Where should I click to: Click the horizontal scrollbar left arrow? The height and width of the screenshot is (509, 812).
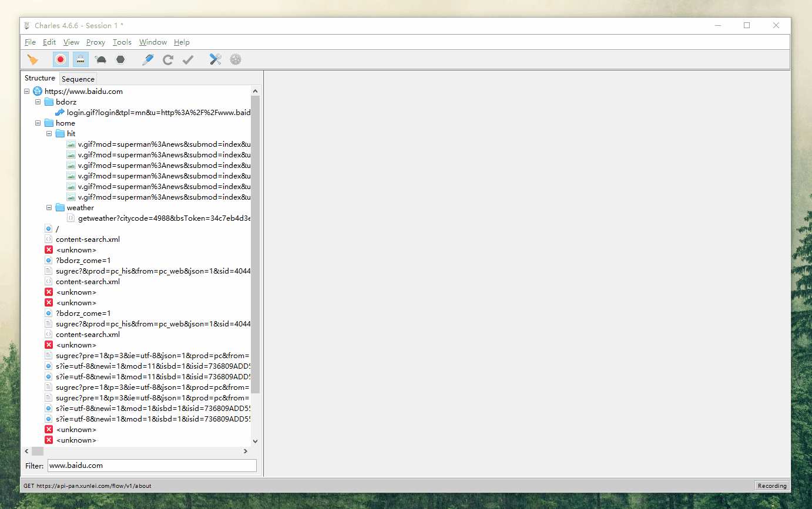tap(26, 451)
